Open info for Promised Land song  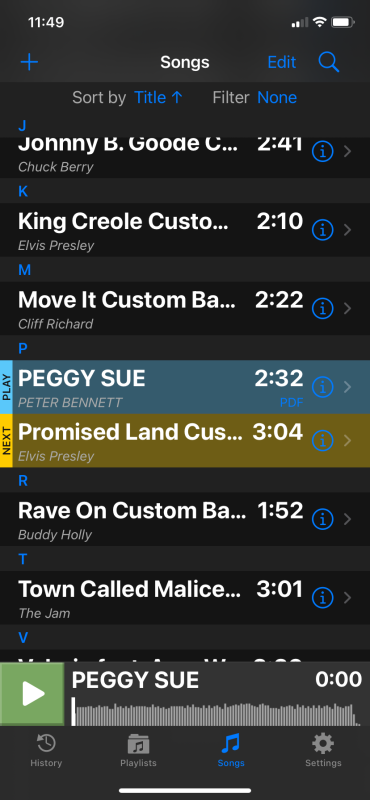tap(323, 440)
